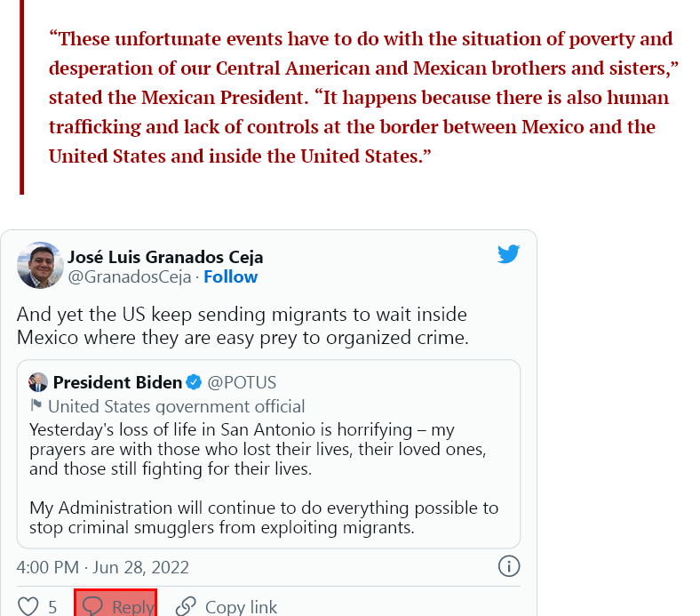The height and width of the screenshot is (616, 700).
Task: Open José Luis Granados Ceja's profile photo
Action: point(40,265)
